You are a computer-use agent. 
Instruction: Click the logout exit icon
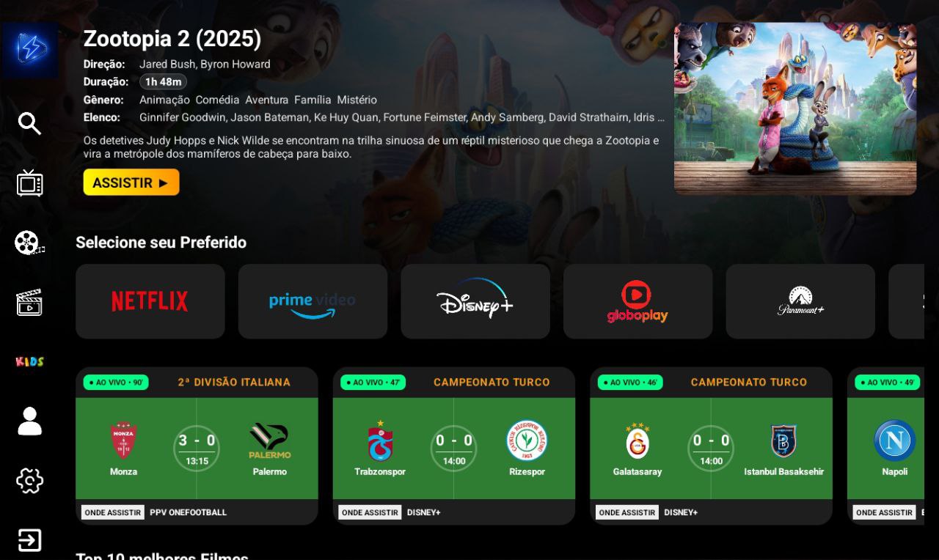pos(29,540)
